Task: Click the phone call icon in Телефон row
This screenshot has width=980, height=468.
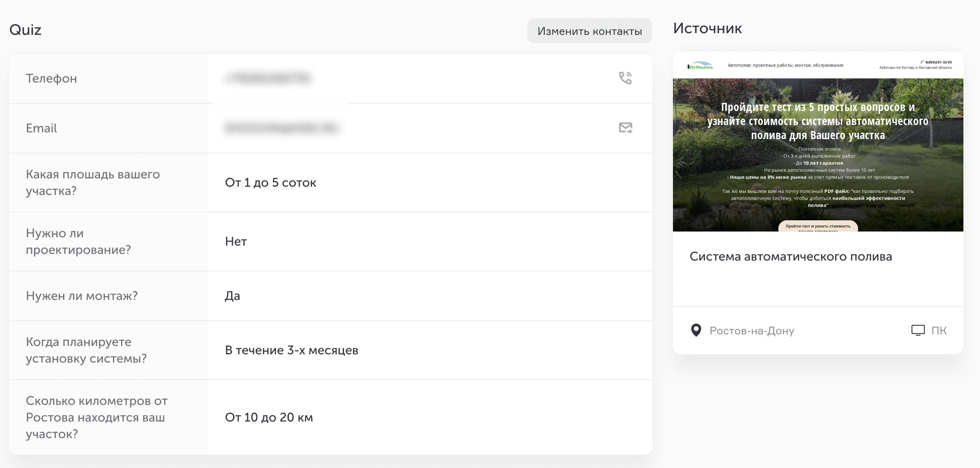Action: 625,78
